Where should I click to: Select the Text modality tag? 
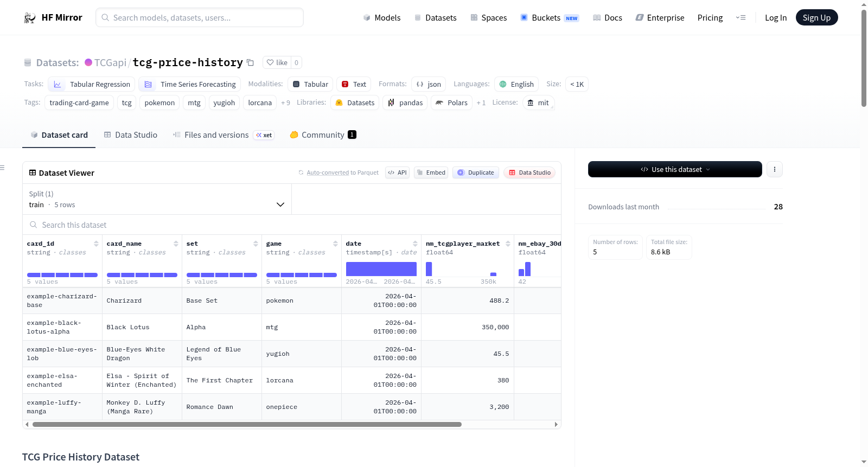(x=354, y=84)
